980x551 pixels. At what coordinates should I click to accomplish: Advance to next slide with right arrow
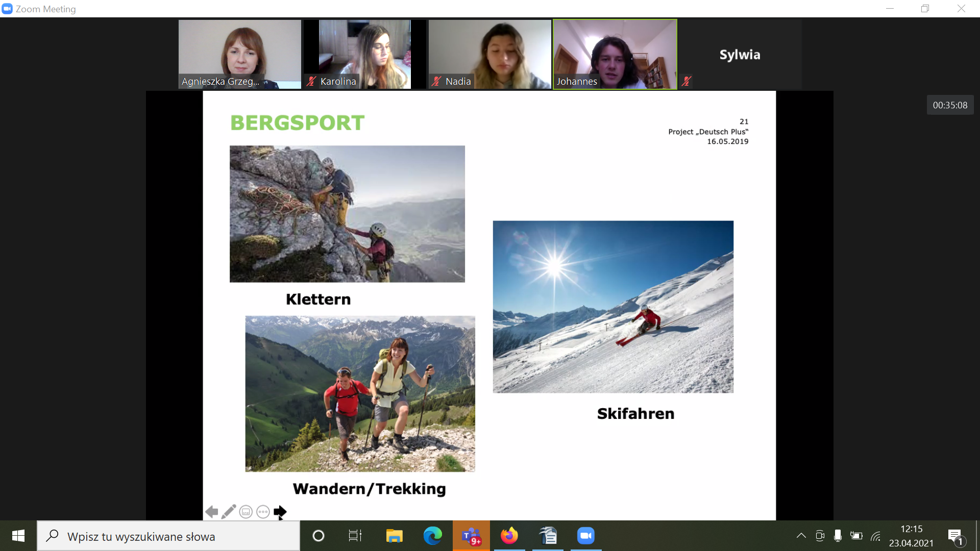[x=280, y=512]
